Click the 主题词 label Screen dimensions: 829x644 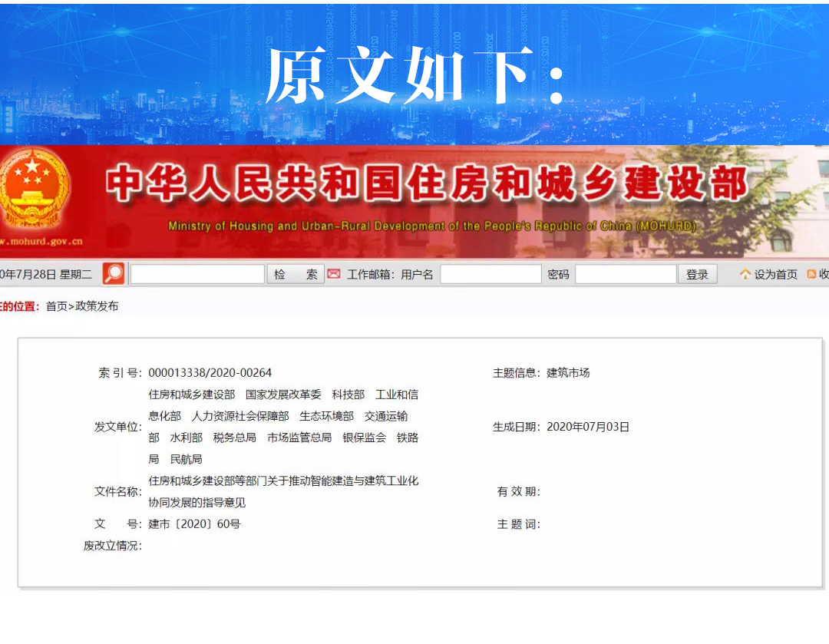(519, 524)
